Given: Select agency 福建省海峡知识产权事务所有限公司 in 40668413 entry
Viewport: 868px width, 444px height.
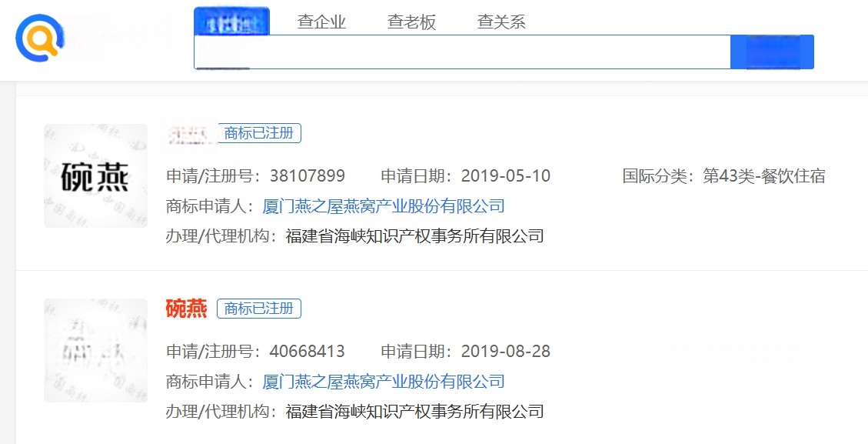Looking at the screenshot, I should [x=414, y=411].
